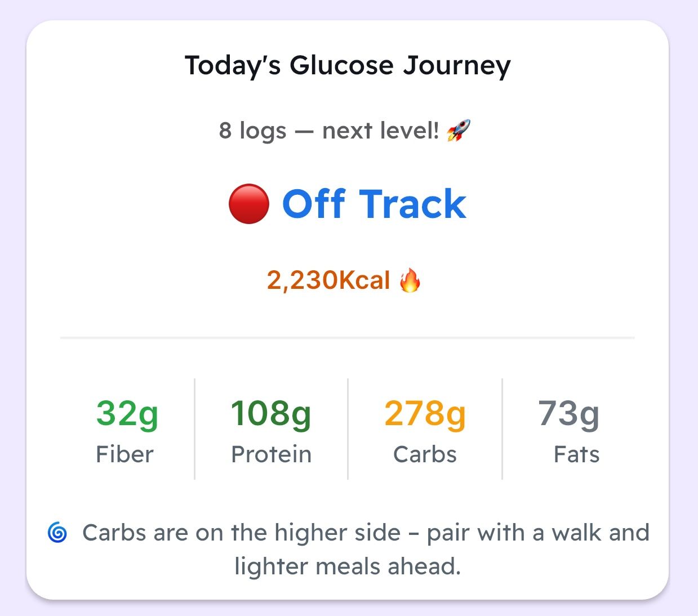The height and width of the screenshot is (616, 698).
Task: Click the Protein stat in dark green
Action: (x=271, y=415)
